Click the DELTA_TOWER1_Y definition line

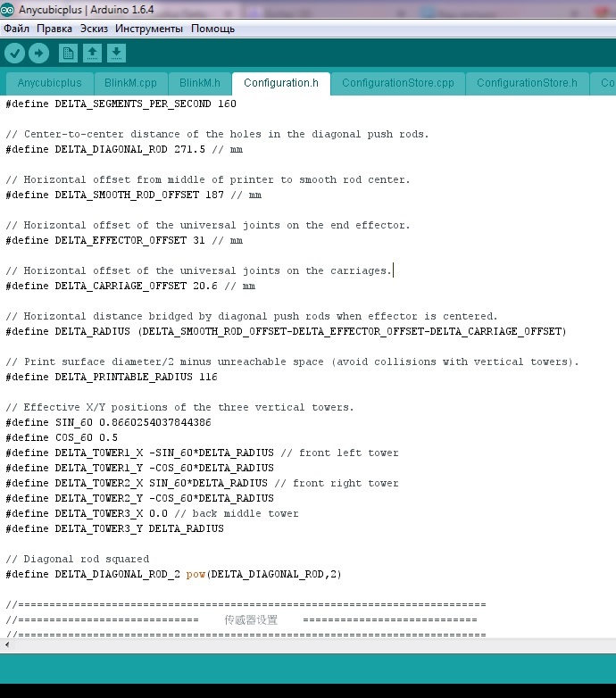139,468
